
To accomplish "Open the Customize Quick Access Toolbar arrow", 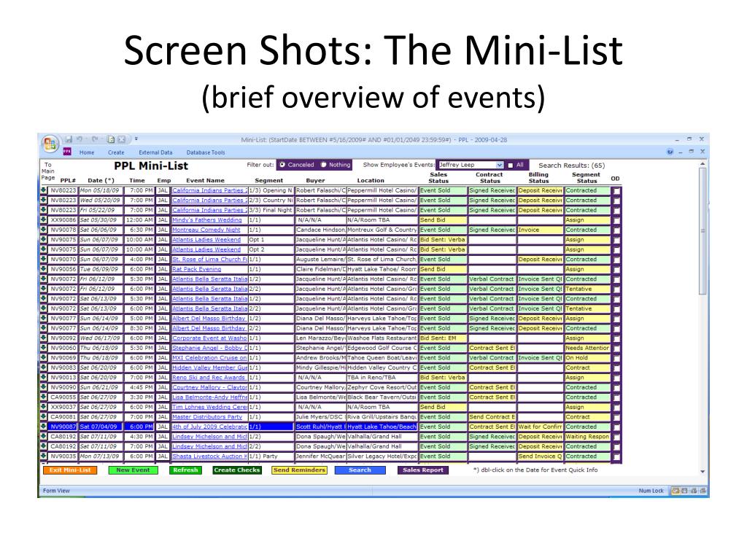I will (x=136, y=139).
